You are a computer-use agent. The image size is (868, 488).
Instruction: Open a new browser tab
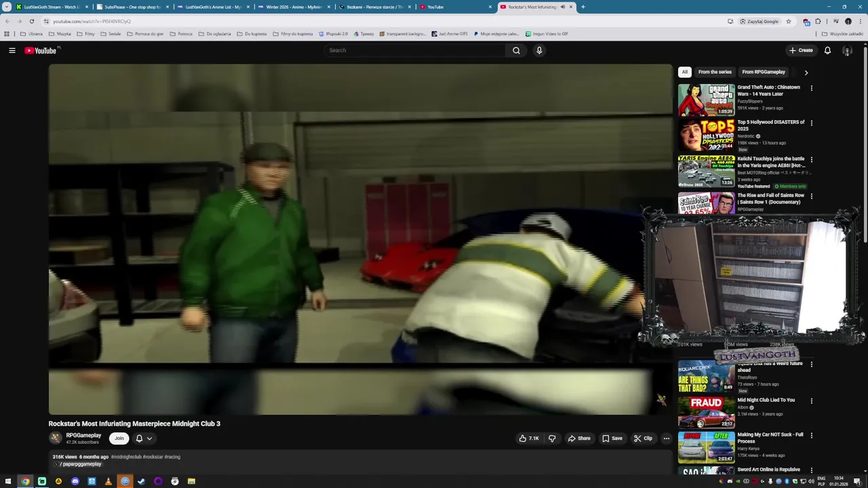[583, 7]
